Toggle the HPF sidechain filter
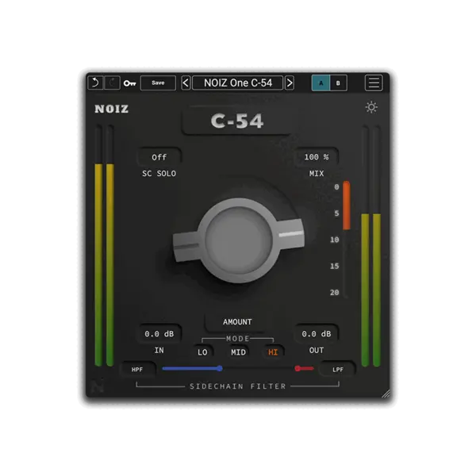 click(137, 370)
